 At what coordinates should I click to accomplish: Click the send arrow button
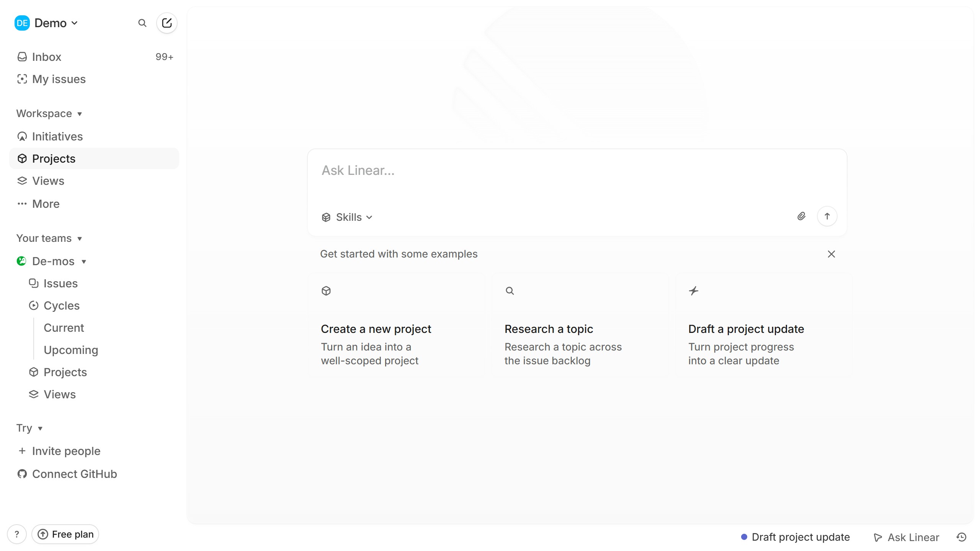[827, 216]
